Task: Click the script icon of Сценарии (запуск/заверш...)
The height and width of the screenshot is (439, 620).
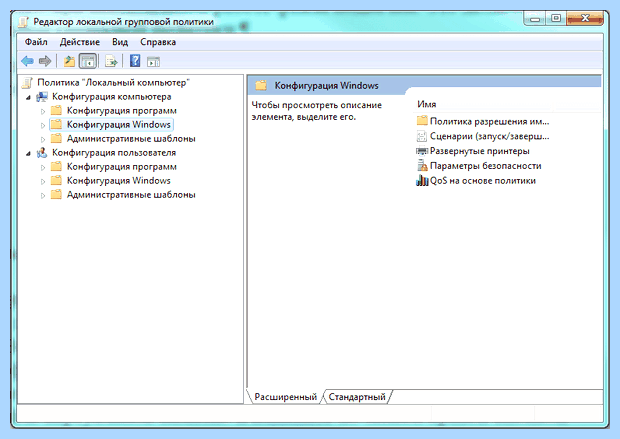Action: tap(422, 136)
